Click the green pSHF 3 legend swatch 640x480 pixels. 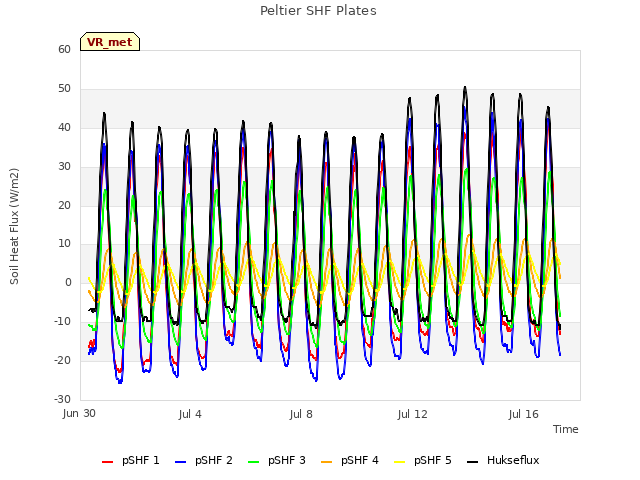(x=253, y=462)
